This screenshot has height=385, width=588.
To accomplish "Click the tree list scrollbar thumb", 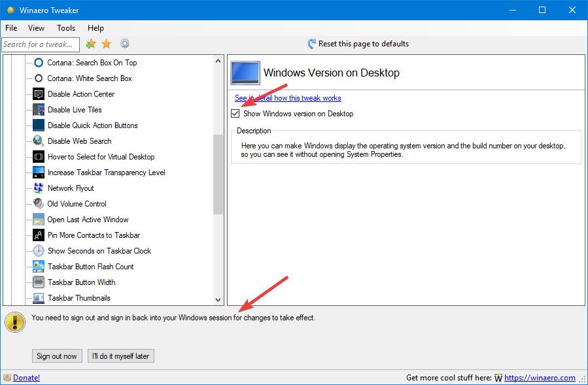I will point(218,175).
